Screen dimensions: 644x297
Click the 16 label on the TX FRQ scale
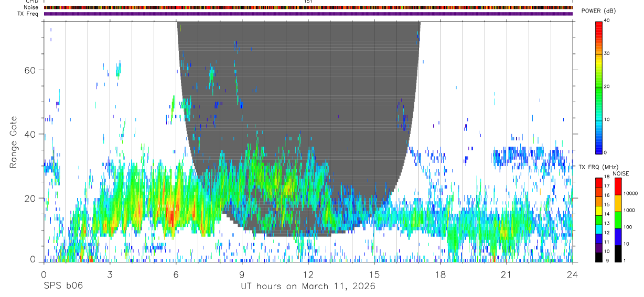point(606,195)
